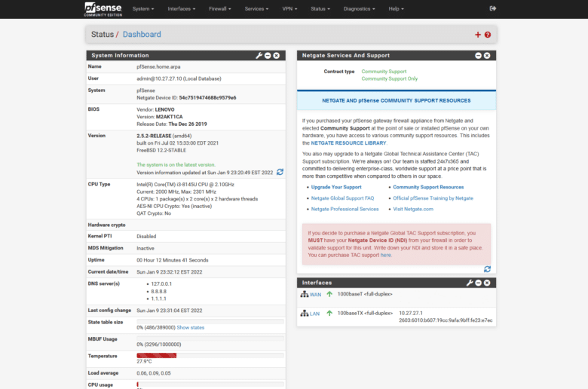Click the LAN interface network icon
The width and height of the screenshot is (588, 389).
305,313
